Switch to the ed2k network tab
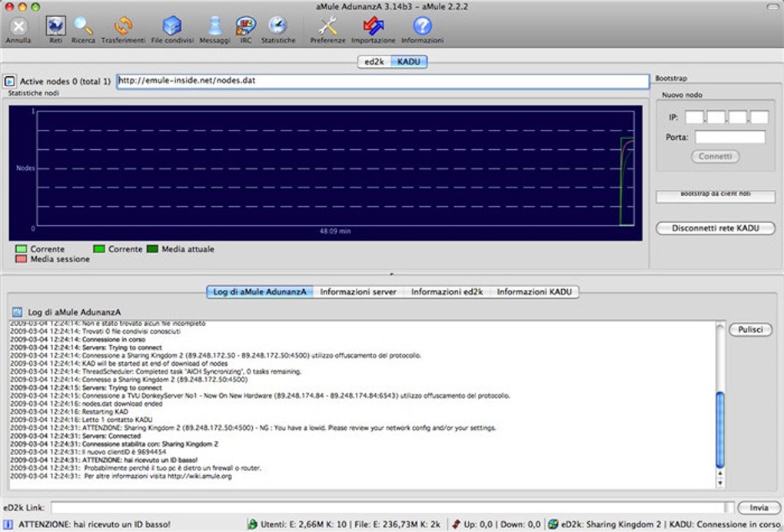 pos(374,62)
